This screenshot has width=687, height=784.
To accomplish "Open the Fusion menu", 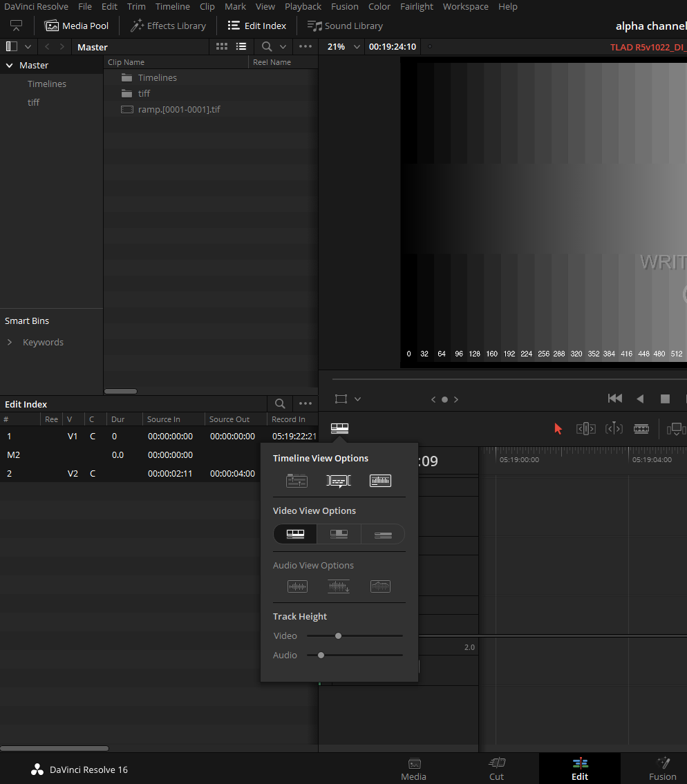I will (345, 6).
